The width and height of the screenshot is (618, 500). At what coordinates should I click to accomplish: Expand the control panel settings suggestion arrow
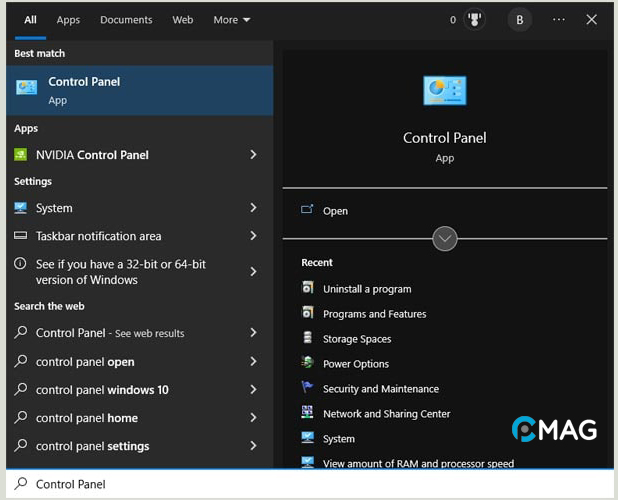pyautogui.click(x=253, y=446)
